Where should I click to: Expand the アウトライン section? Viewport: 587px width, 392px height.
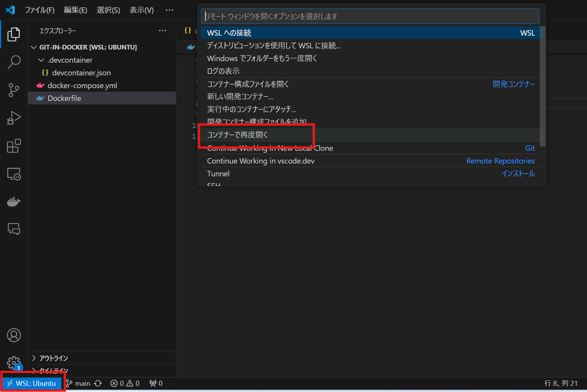click(x=102, y=358)
